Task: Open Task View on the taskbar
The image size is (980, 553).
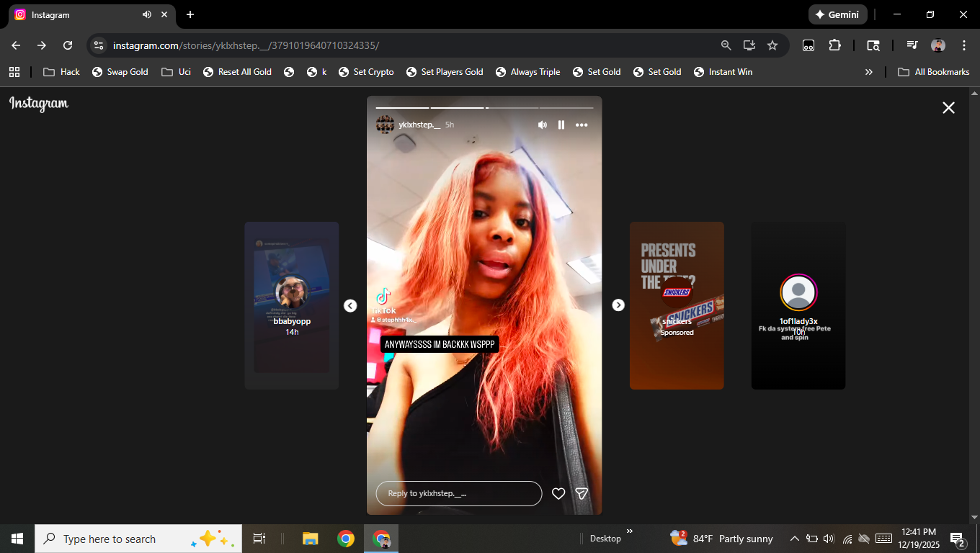Action: [259, 539]
